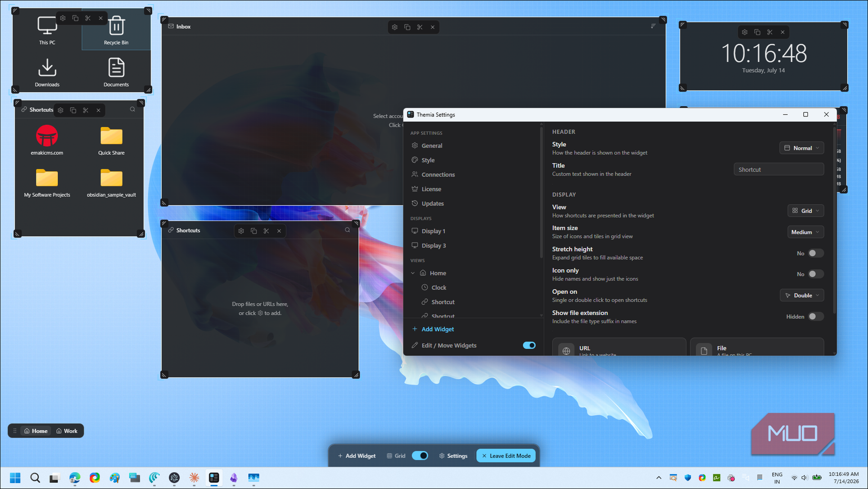This screenshot has width=868, height=489.
Task: Duplicate the empty Shortcuts widget with the copy icon
Action: pos(254,231)
